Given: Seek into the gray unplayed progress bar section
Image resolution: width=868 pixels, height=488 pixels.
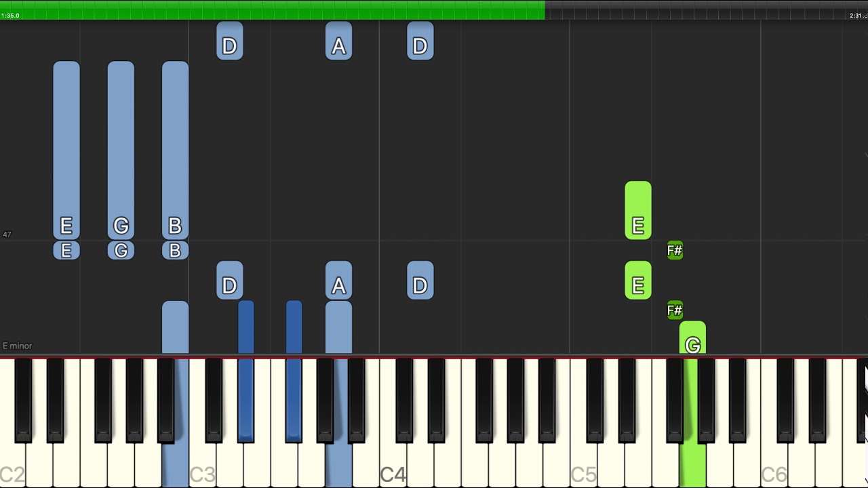Looking at the screenshot, I should pos(707,9).
